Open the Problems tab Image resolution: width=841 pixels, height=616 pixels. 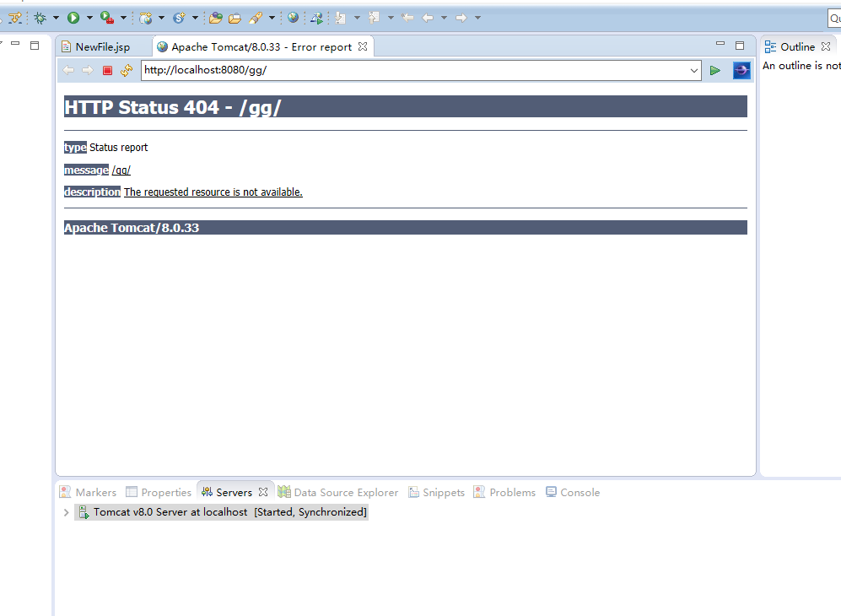click(504, 492)
